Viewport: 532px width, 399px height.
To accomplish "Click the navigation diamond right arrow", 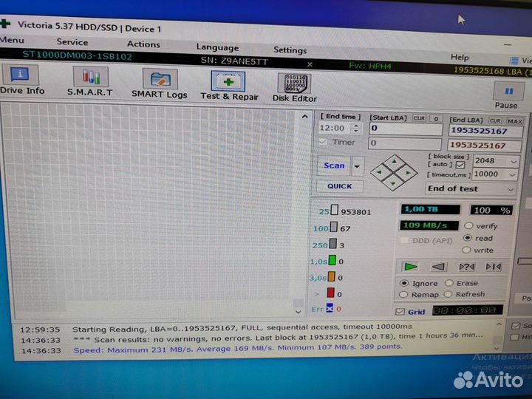I will [408, 173].
